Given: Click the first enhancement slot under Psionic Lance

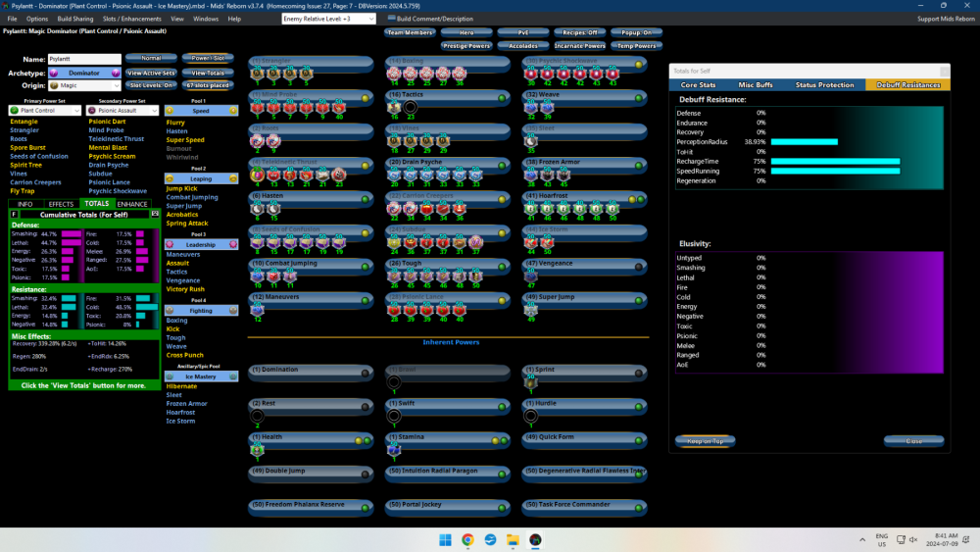Looking at the screenshot, I should click(394, 310).
